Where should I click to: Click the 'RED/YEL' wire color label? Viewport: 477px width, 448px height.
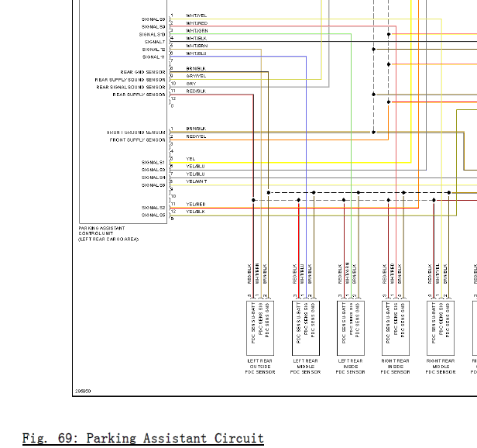point(196,136)
